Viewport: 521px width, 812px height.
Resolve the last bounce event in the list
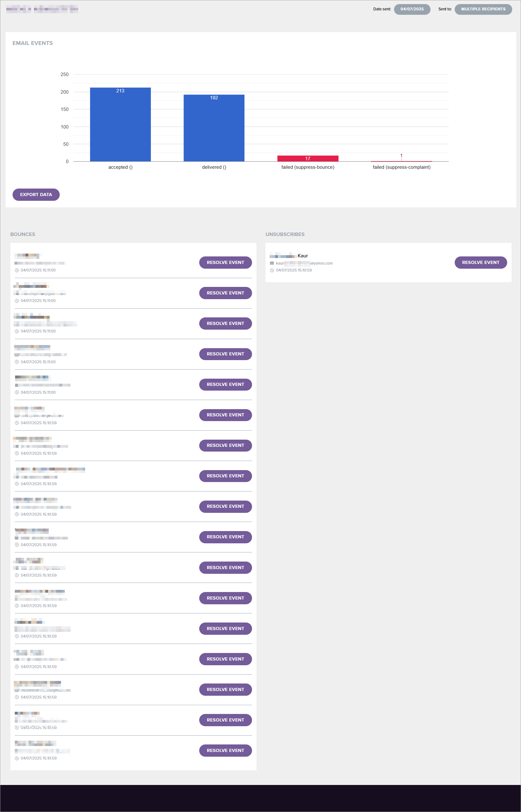(x=225, y=750)
